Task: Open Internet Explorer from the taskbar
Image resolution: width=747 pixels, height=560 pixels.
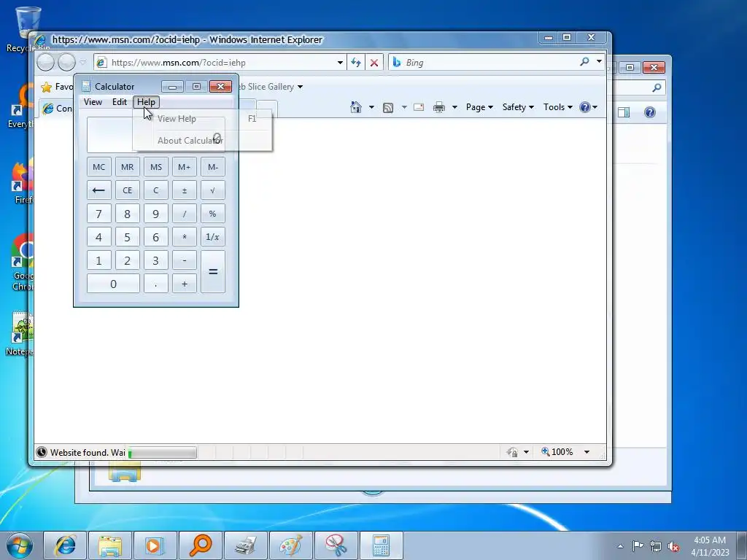Action: click(x=65, y=545)
